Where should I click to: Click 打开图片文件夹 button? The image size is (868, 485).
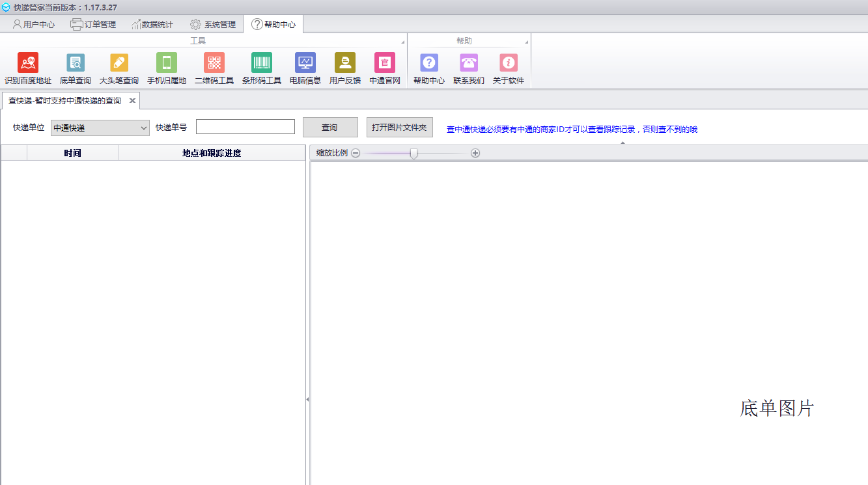tap(399, 128)
